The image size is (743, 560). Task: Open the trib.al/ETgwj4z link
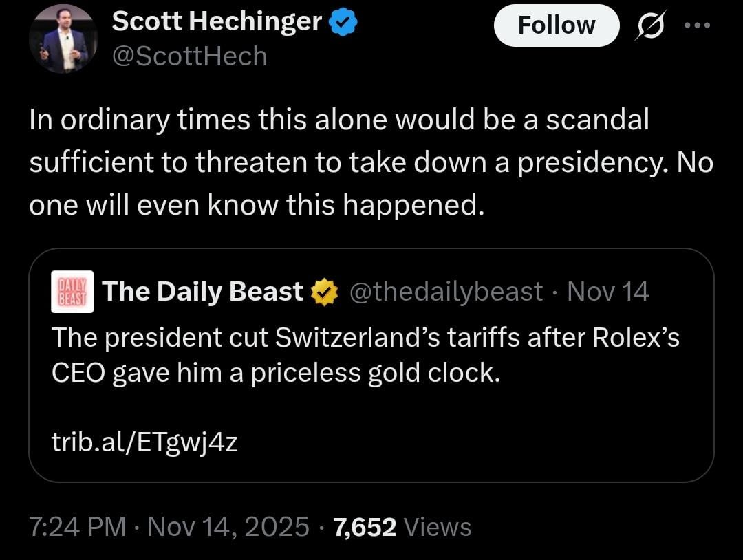click(x=144, y=442)
